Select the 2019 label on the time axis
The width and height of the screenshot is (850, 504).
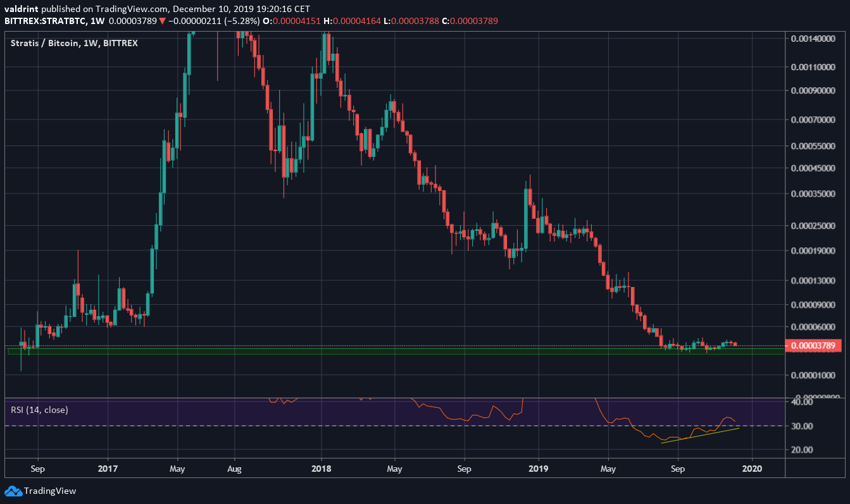click(538, 469)
